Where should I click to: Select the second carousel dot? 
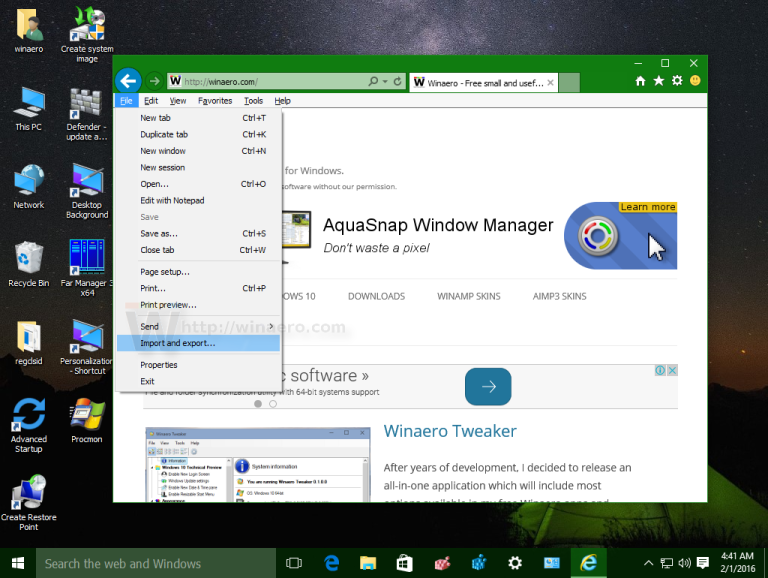[273, 404]
